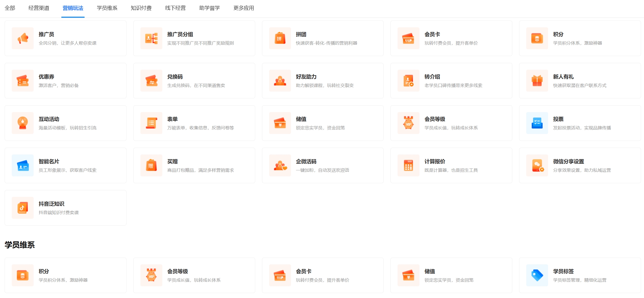This screenshot has width=644, height=298.
Task: Click the 学员标签 blue tag icon
Action: [x=537, y=275]
